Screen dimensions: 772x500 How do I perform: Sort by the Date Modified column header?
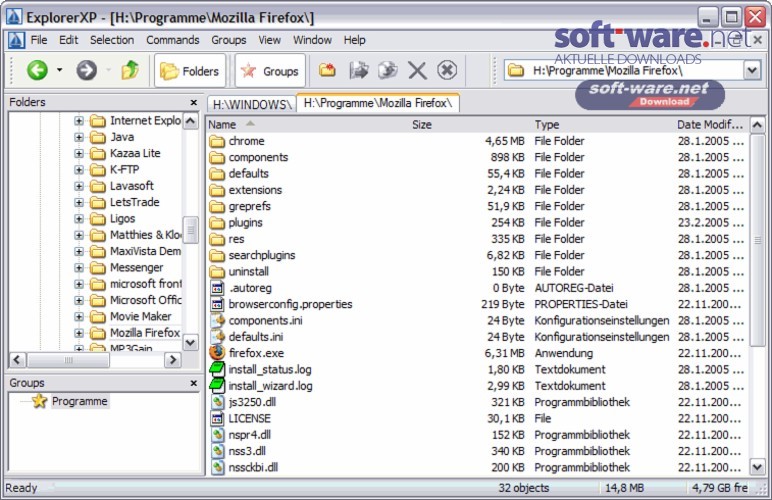(x=710, y=125)
